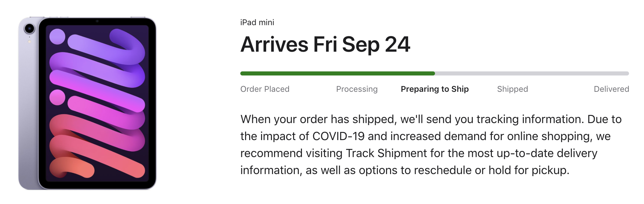The image size is (644, 204).
Task: Click the pink circle on iPad wallpaper
Action: pyautogui.click(x=57, y=98)
